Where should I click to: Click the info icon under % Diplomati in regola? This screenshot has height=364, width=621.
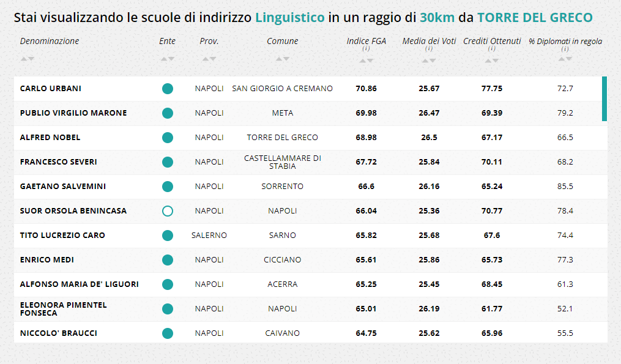coord(565,49)
